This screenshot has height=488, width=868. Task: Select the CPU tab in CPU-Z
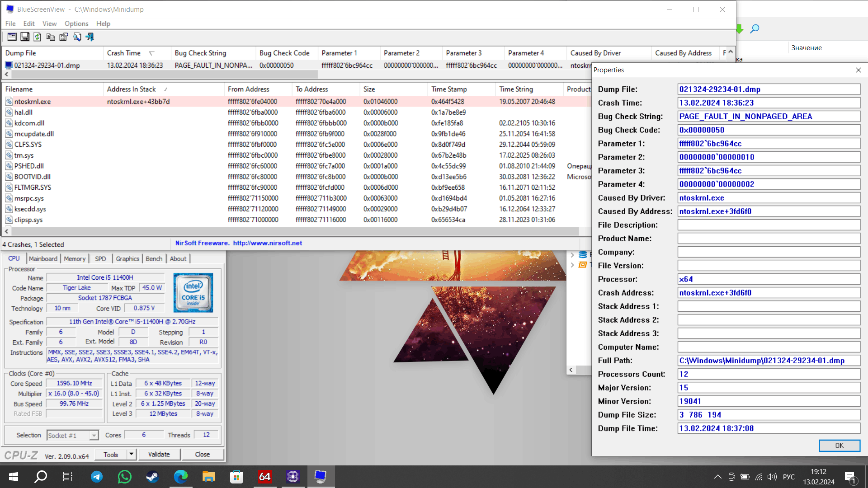point(13,258)
